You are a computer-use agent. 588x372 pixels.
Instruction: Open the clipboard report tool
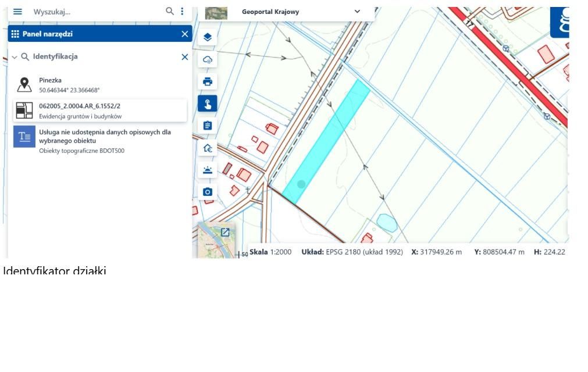click(x=208, y=126)
